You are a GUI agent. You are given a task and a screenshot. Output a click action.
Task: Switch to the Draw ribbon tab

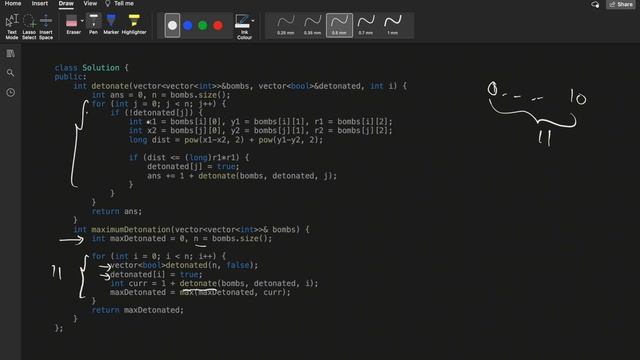(x=66, y=3)
